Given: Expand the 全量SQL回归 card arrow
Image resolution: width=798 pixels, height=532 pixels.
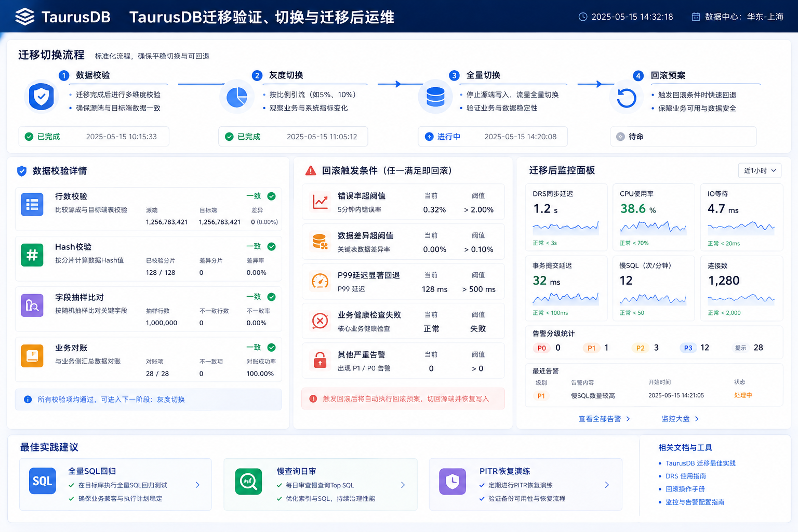Looking at the screenshot, I should tap(197, 485).
